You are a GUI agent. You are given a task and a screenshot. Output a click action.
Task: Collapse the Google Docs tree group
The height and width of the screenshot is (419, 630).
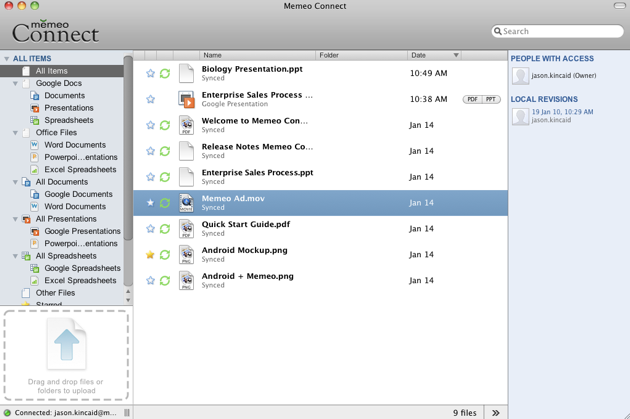coord(15,84)
